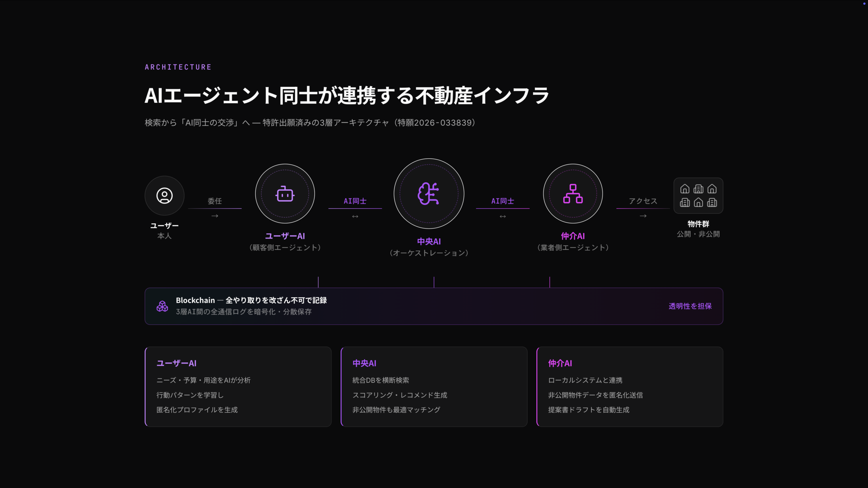The image size is (868, 488).
Task: Click the line 行動パターンを学習し
Action: [190, 395]
